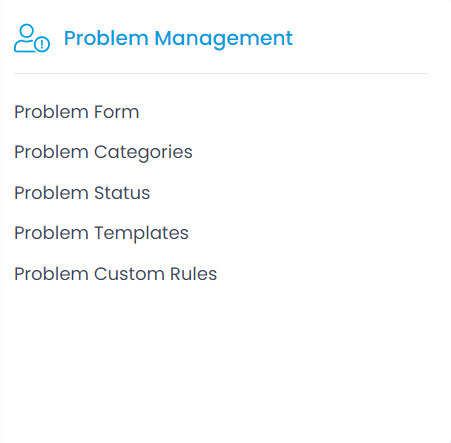
Task: Open the form configuration for problems
Action: [x=77, y=112]
